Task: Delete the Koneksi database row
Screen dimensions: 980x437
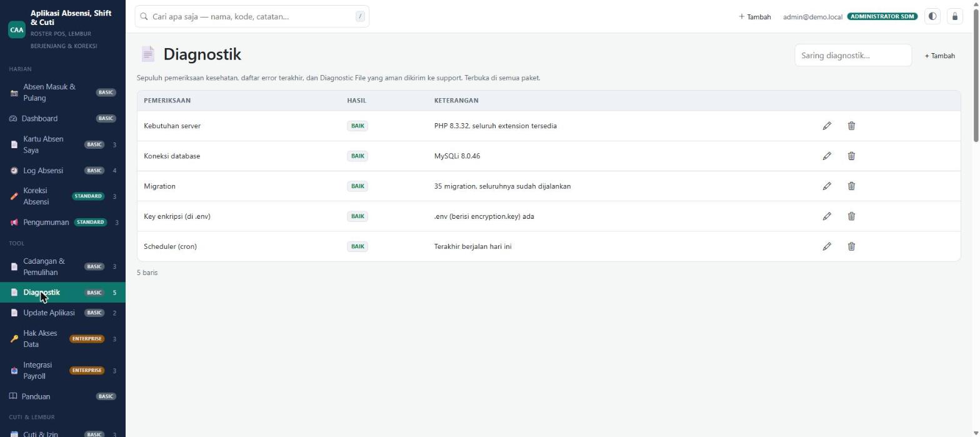Action: point(851,156)
